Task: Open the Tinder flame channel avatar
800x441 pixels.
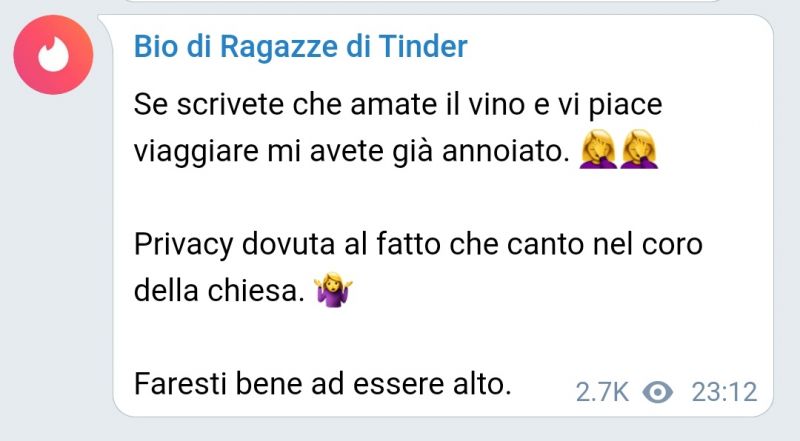Action: click(54, 55)
